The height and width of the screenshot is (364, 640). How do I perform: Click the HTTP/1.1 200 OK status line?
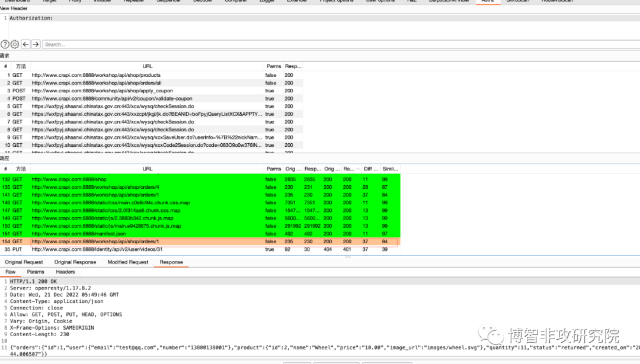point(33,281)
